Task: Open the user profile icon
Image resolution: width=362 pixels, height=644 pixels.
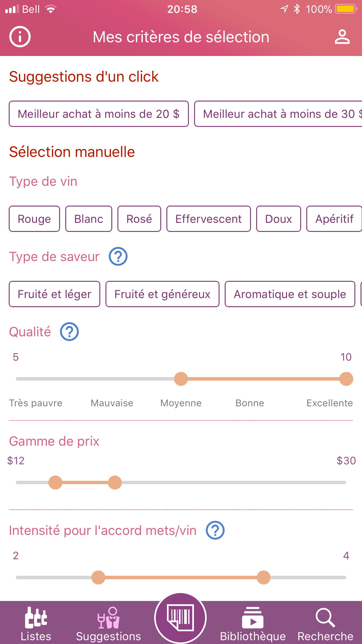Action: [342, 37]
